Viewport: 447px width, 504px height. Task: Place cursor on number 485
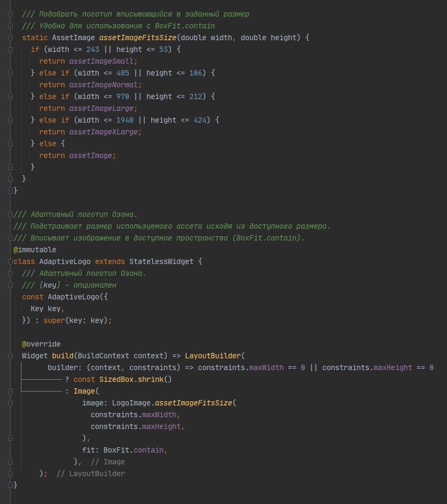(x=123, y=73)
